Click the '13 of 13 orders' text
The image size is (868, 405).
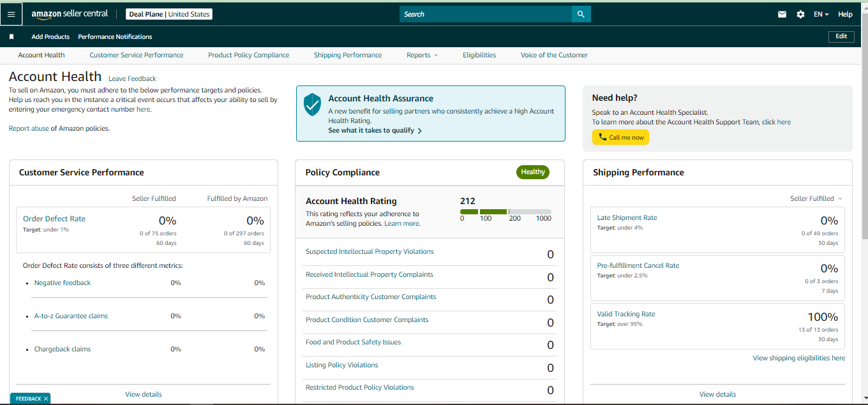pos(818,330)
